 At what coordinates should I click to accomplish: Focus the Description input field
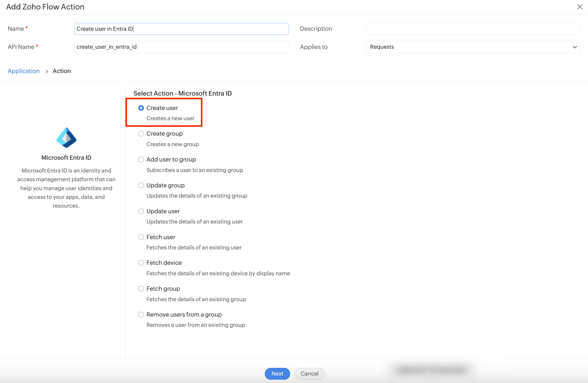pos(473,29)
